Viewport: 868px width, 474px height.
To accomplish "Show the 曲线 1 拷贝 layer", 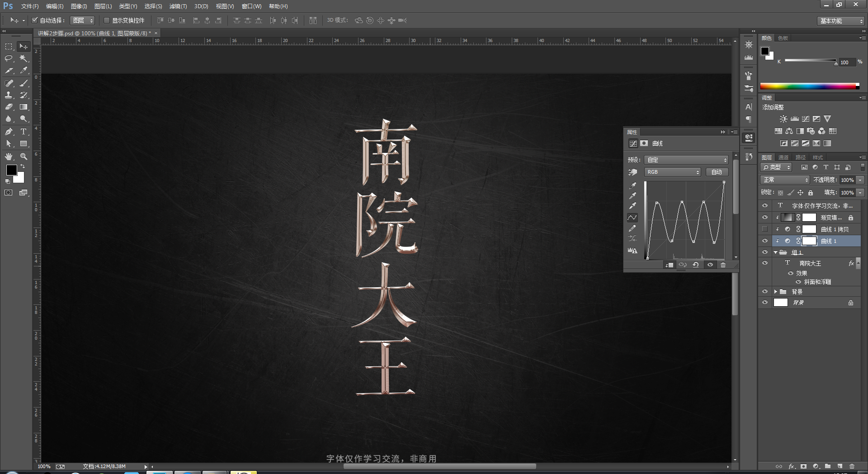I will click(765, 229).
